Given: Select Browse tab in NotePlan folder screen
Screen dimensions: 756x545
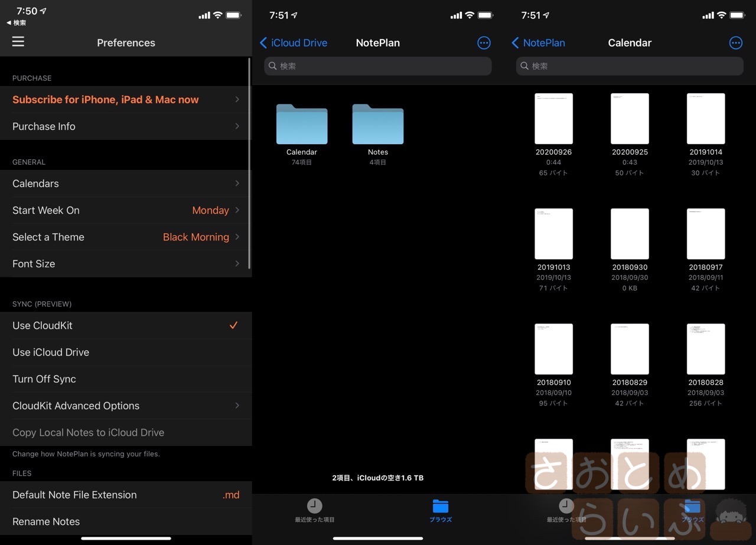Looking at the screenshot, I should [x=441, y=511].
